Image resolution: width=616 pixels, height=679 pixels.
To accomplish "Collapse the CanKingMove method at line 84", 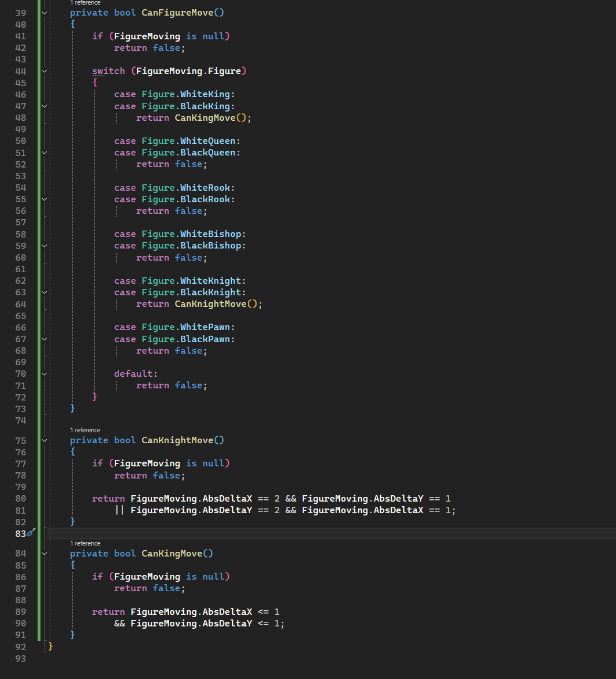I will 44,554.
